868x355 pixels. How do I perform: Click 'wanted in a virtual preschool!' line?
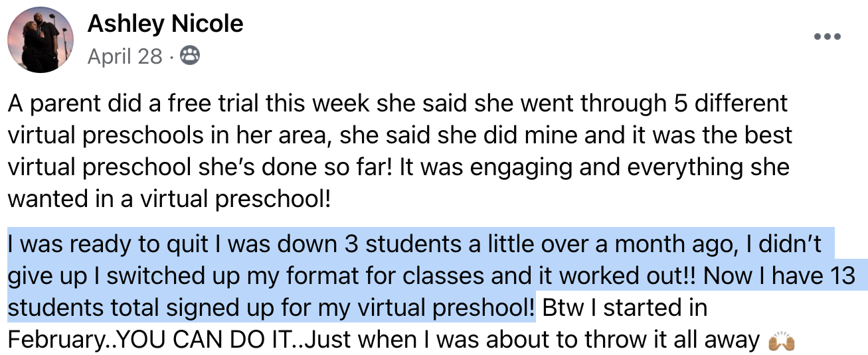coord(169,199)
